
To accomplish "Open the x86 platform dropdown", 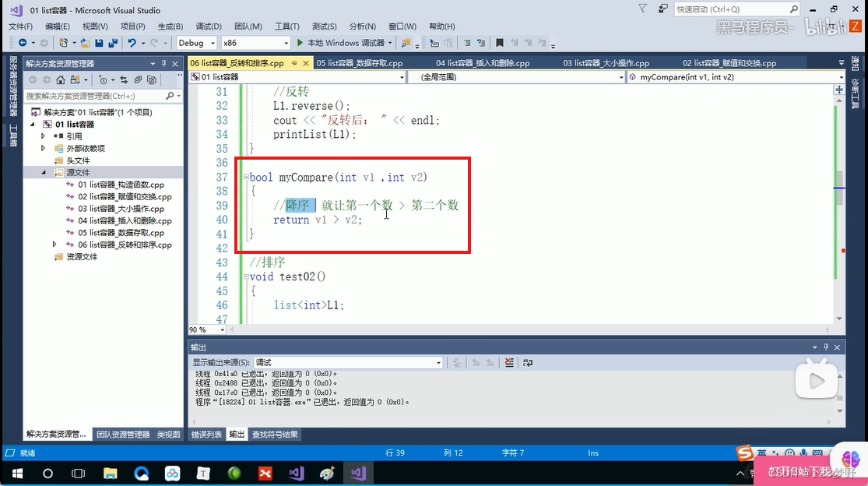I will (256, 43).
